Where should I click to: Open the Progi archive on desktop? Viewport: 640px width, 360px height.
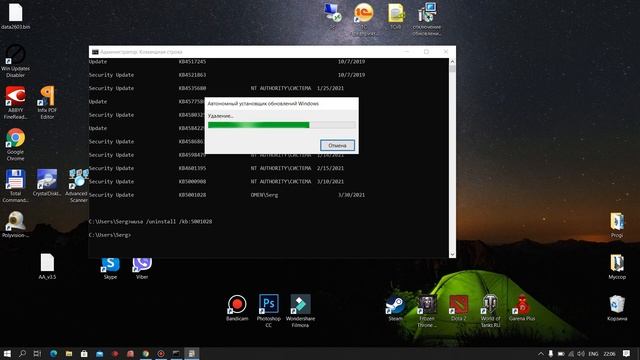tap(617, 224)
